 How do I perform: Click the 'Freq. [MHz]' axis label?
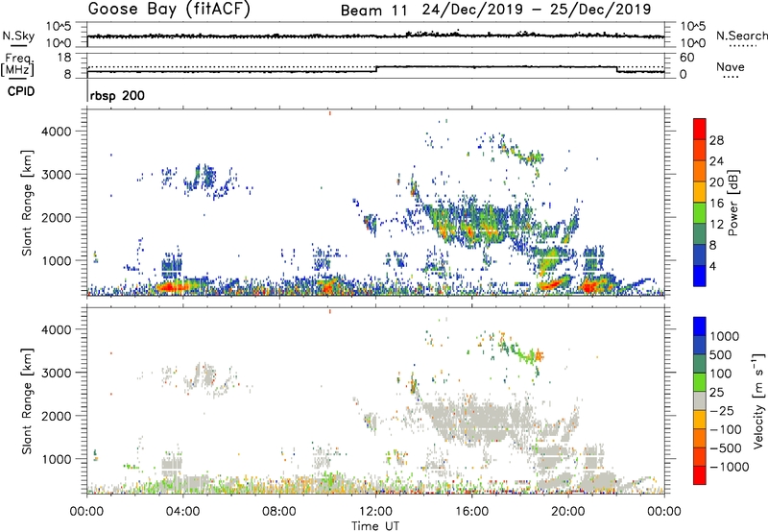click(x=18, y=65)
